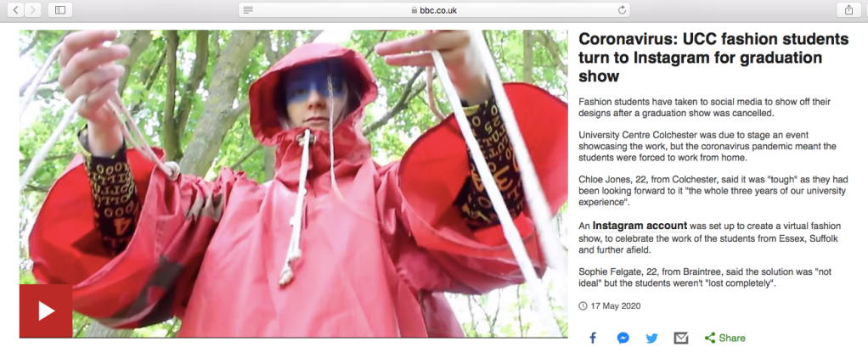Viewport: 868px width, 358px height.
Task: Open the Instagram account link
Action: 640,226
